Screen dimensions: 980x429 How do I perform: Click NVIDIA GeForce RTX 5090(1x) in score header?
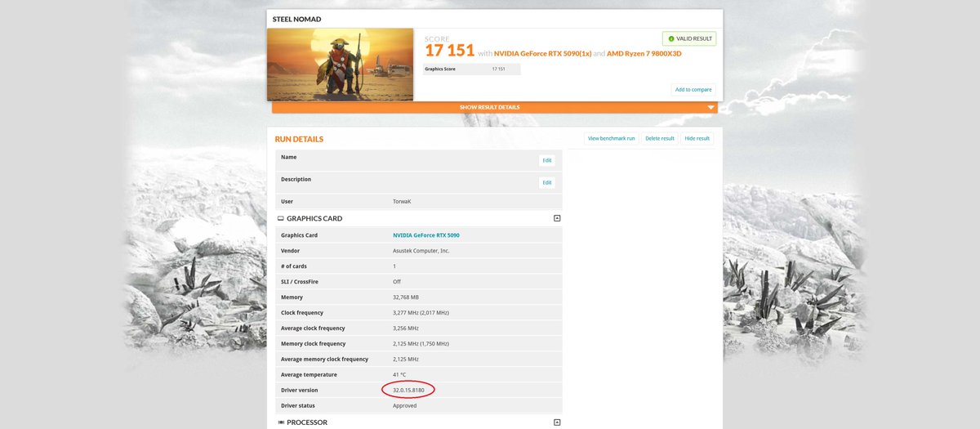pyautogui.click(x=543, y=53)
